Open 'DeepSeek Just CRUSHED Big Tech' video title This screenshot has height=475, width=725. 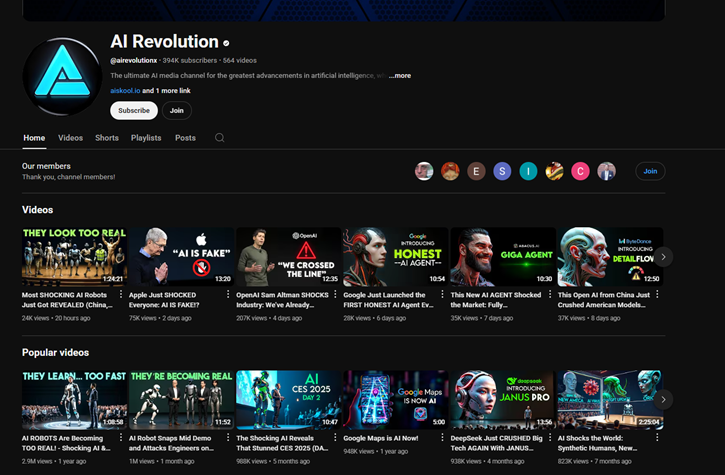point(497,443)
